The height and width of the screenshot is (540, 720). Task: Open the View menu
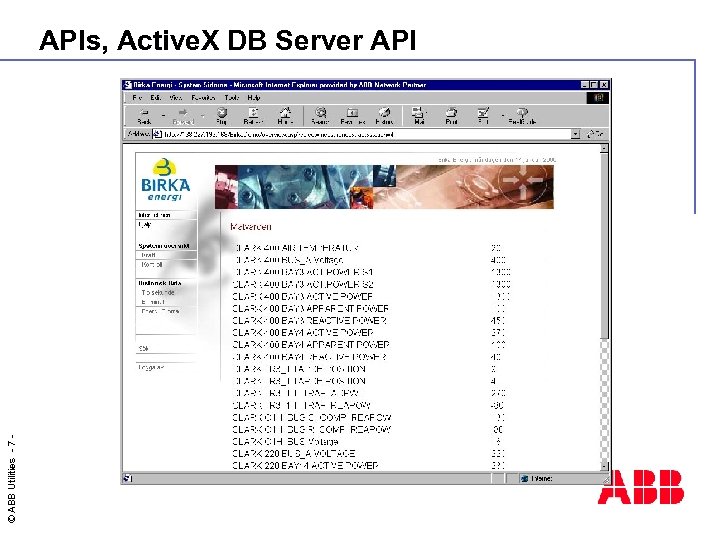pyautogui.click(x=175, y=98)
